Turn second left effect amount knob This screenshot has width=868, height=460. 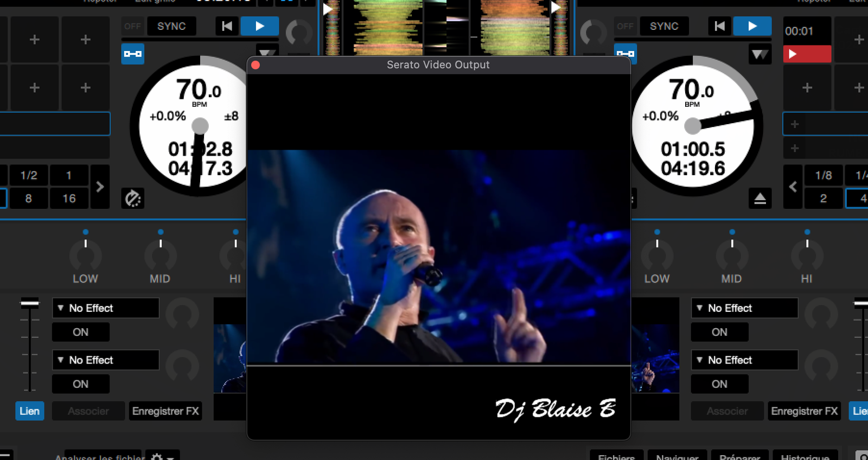click(x=182, y=367)
